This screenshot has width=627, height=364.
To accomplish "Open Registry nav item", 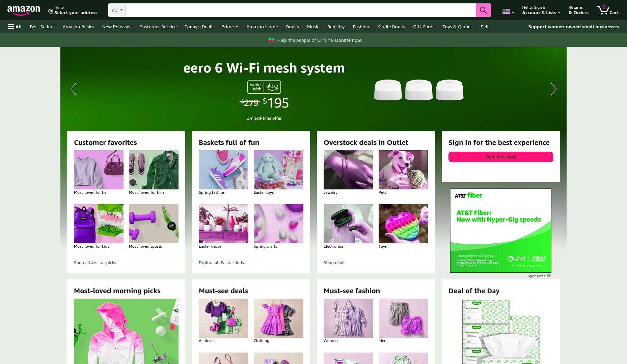I will (x=336, y=27).
